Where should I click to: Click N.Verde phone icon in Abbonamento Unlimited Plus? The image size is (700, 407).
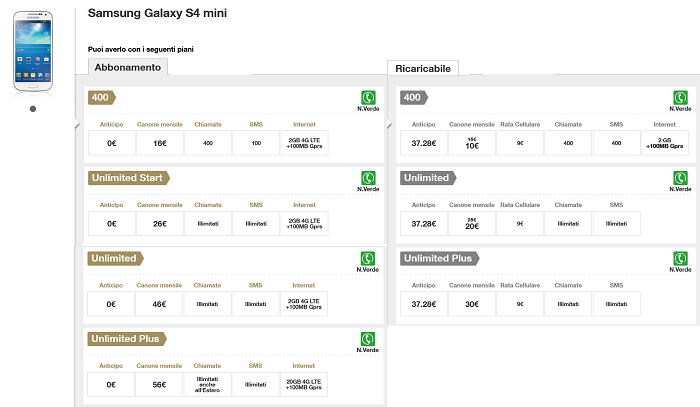coord(368,339)
